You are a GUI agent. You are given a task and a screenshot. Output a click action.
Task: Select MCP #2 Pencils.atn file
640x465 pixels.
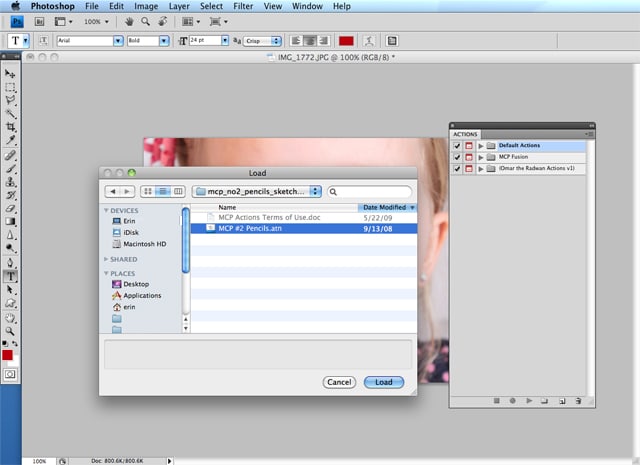304,228
